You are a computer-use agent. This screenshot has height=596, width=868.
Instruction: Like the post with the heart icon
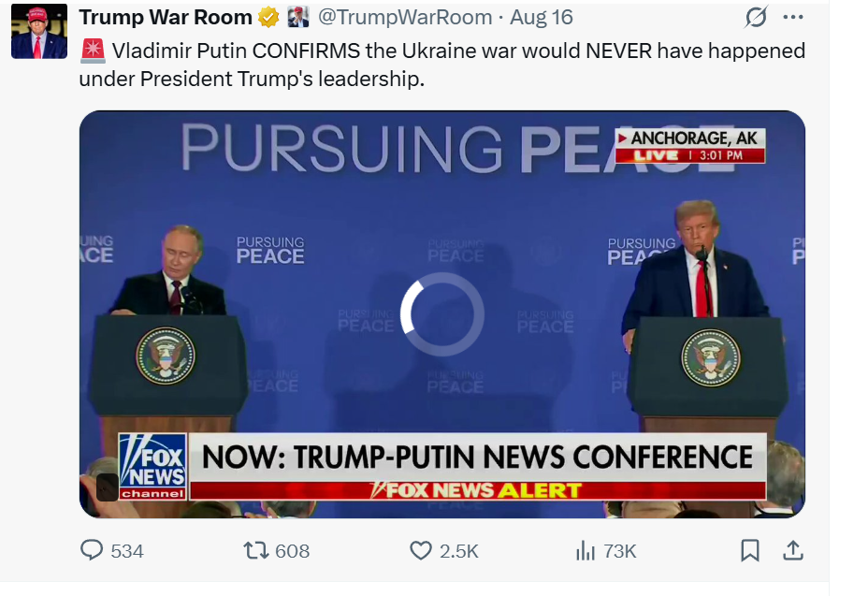pos(421,551)
